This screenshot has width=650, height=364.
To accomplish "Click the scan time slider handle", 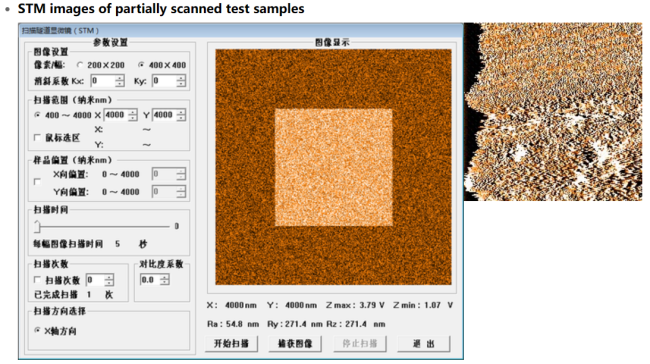I will [37, 226].
